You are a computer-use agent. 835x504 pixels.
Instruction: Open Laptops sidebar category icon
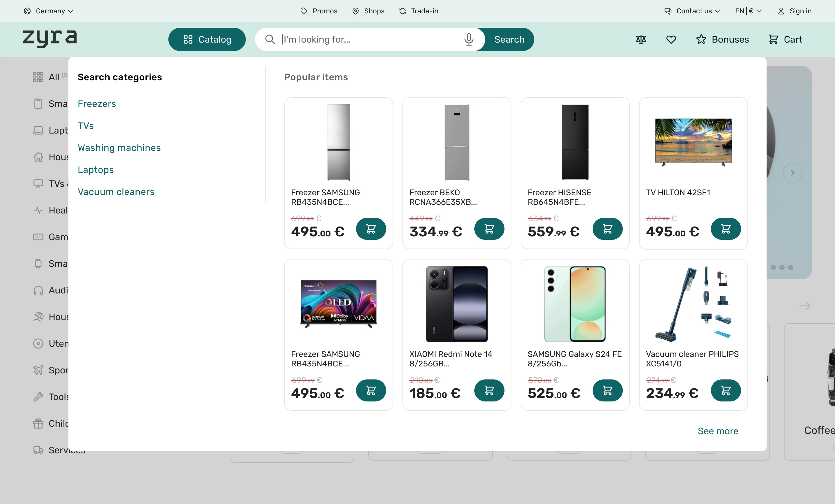point(38,130)
